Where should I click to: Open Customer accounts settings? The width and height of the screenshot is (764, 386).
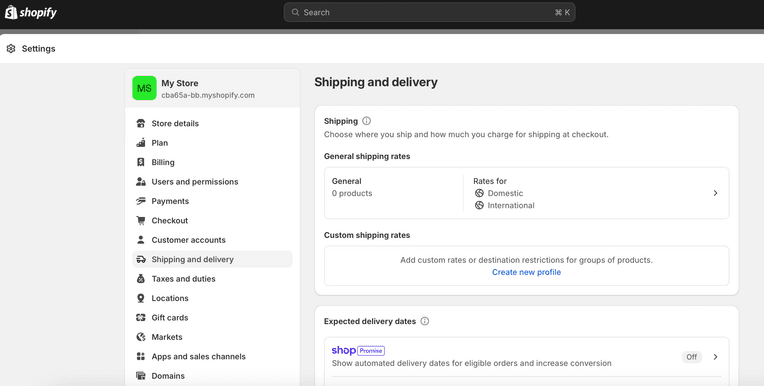click(x=212, y=240)
